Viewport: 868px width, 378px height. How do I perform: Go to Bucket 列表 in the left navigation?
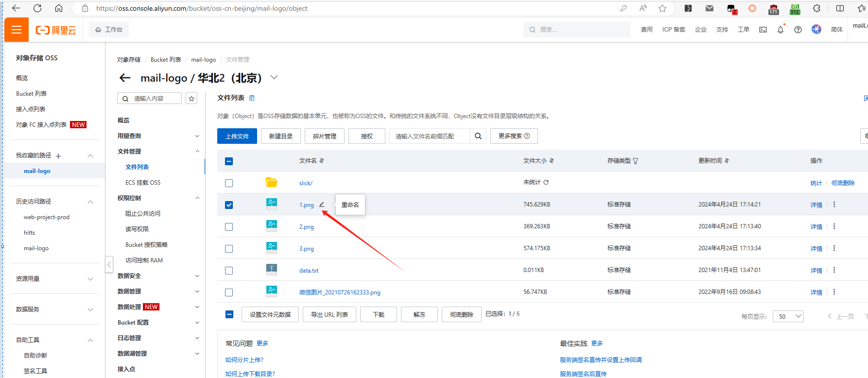[31, 94]
